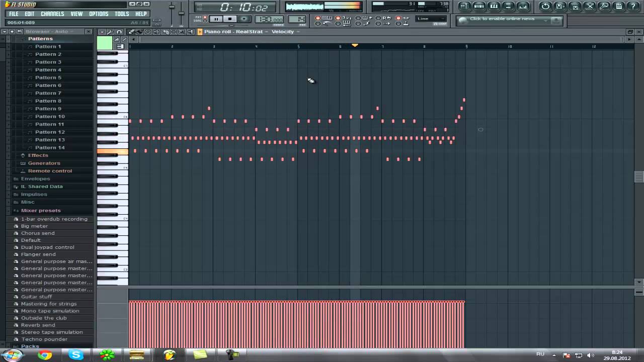This screenshot has width=644, height=362.
Task: Enable the Record button in the transport
Action: tap(244, 19)
